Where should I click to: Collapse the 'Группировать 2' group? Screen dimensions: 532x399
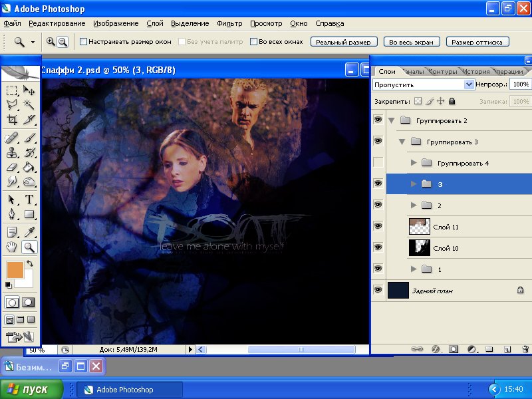[392, 120]
